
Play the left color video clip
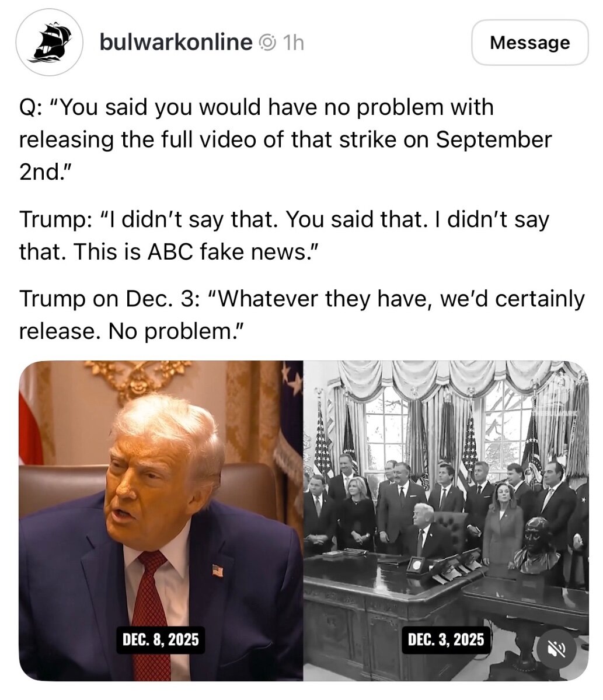pos(161,520)
